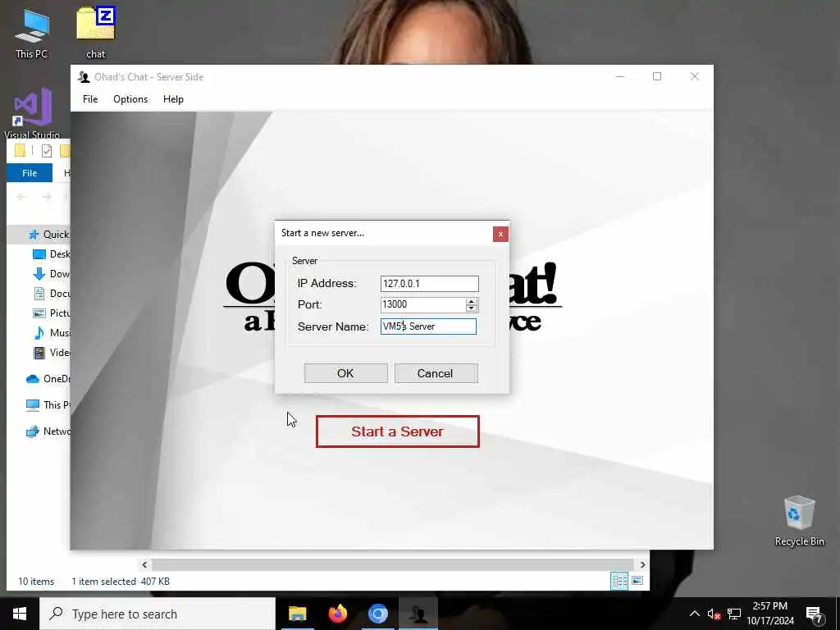
Task: Open the File menu in Ohad's Chat
Action: pyautogui.click(x=90, y=99)
